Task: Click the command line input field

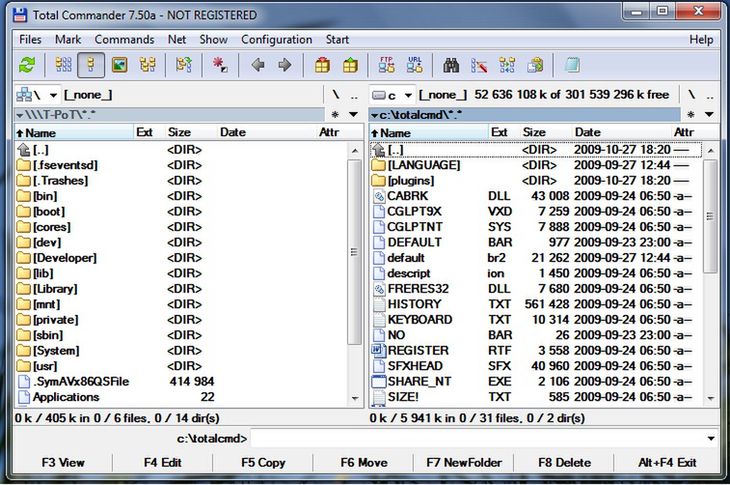Action: 478,438
